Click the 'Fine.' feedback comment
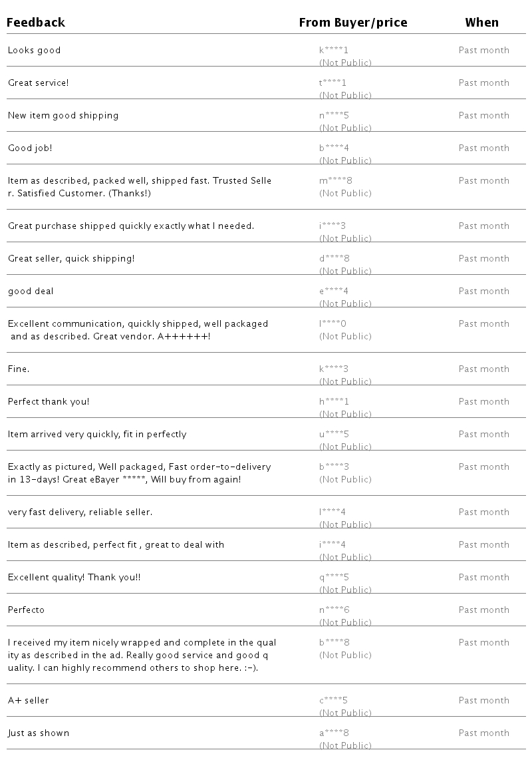Viewport: 532px width, 762px height. pos(19,369)
